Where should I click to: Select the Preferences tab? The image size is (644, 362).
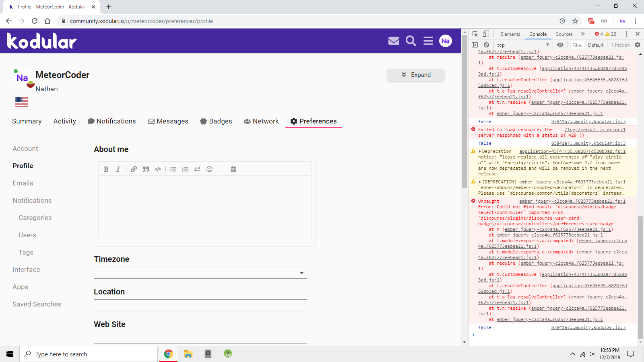(314, 121)
